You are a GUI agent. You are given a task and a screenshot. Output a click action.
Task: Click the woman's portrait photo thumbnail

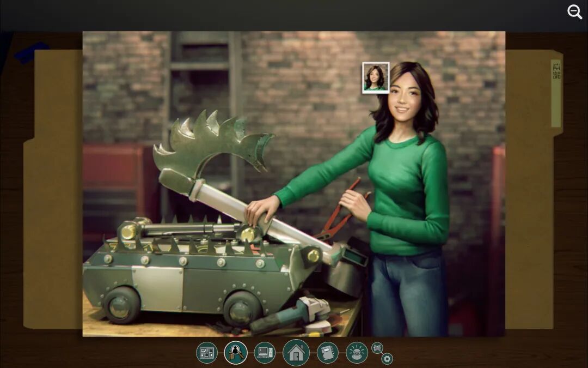click(376, 78)
